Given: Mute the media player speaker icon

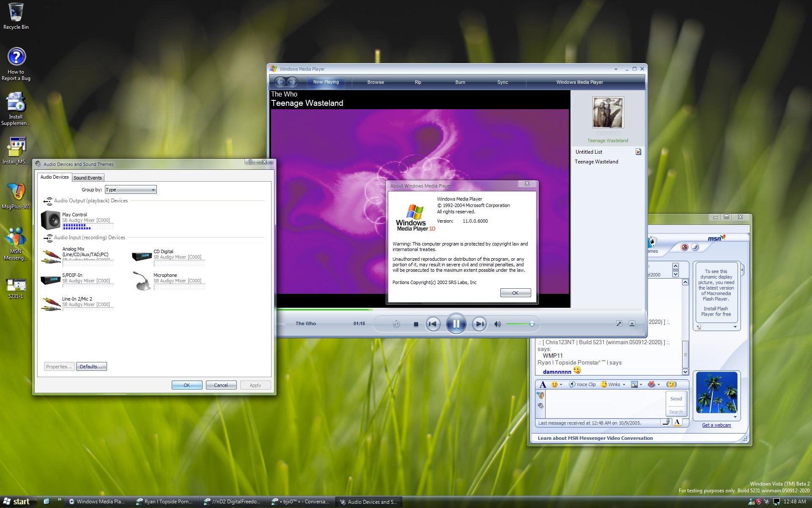Looking at the screenshot, I should (x=497, y=324).
